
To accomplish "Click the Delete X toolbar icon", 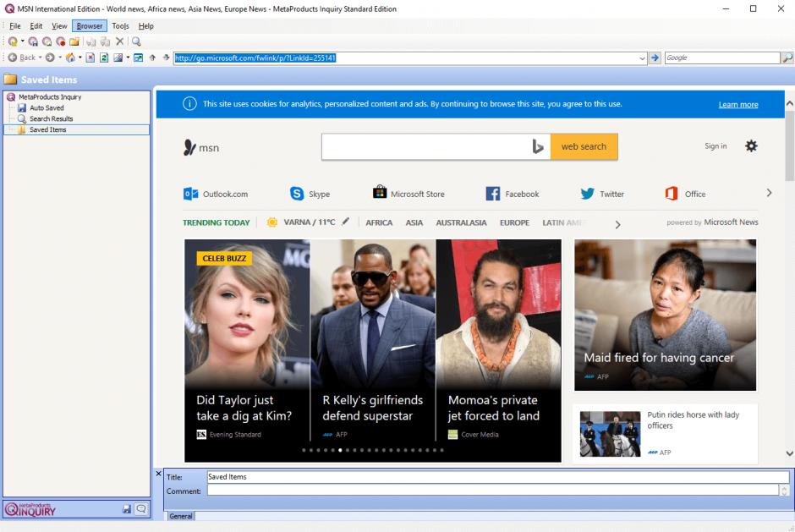I will [x=119, y=41].
